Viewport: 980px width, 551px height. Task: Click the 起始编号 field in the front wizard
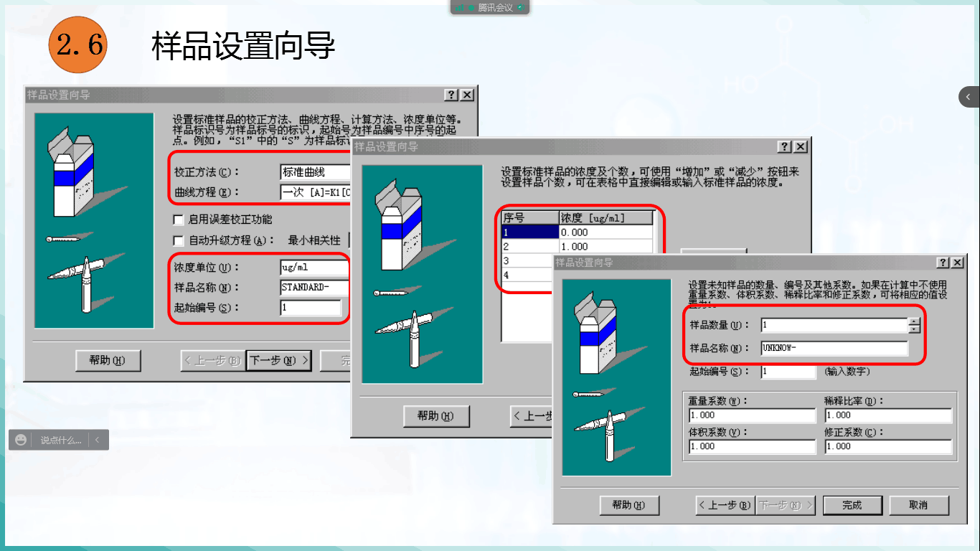pos(788,372)
